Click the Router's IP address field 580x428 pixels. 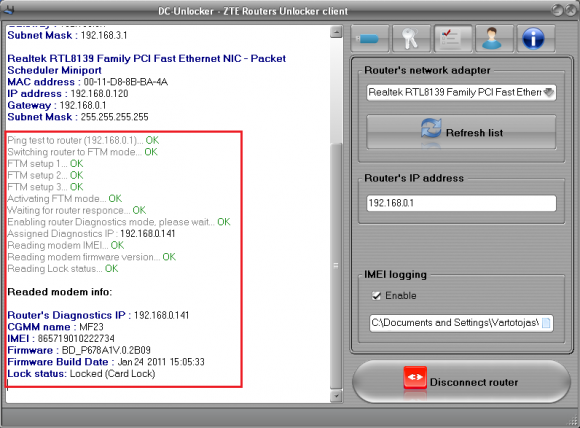[x=461, y=203]
